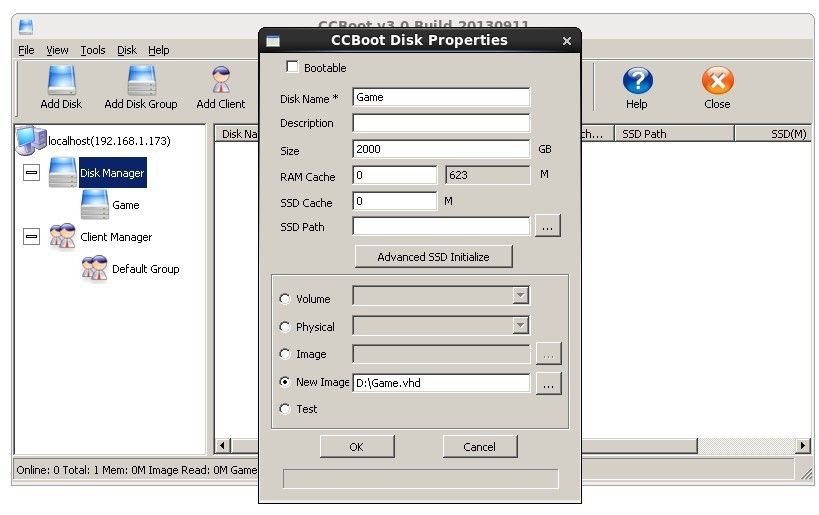Screen dimensions: 819x515
Task: Open the Physical dropdown list
Action: 520,325
